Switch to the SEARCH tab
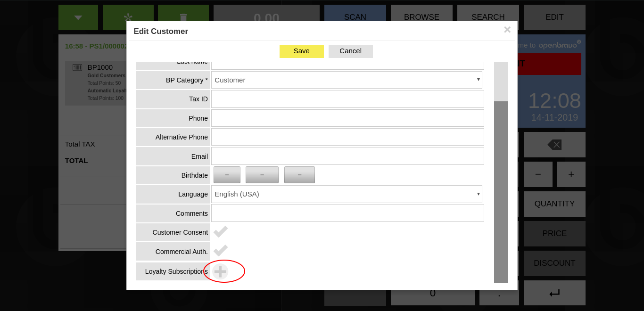The height and width of the screenshot is (311, 644). point(488,17)
